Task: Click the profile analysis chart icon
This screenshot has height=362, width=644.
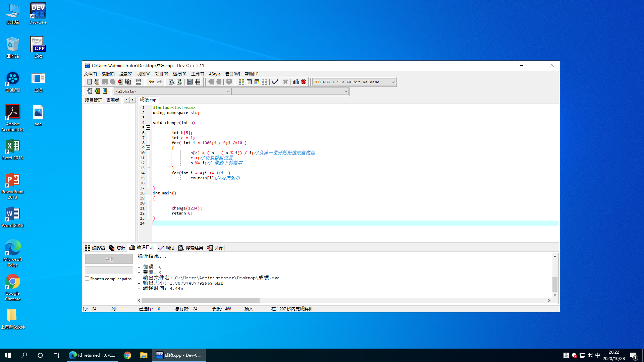Action: [x=296, y=82]
